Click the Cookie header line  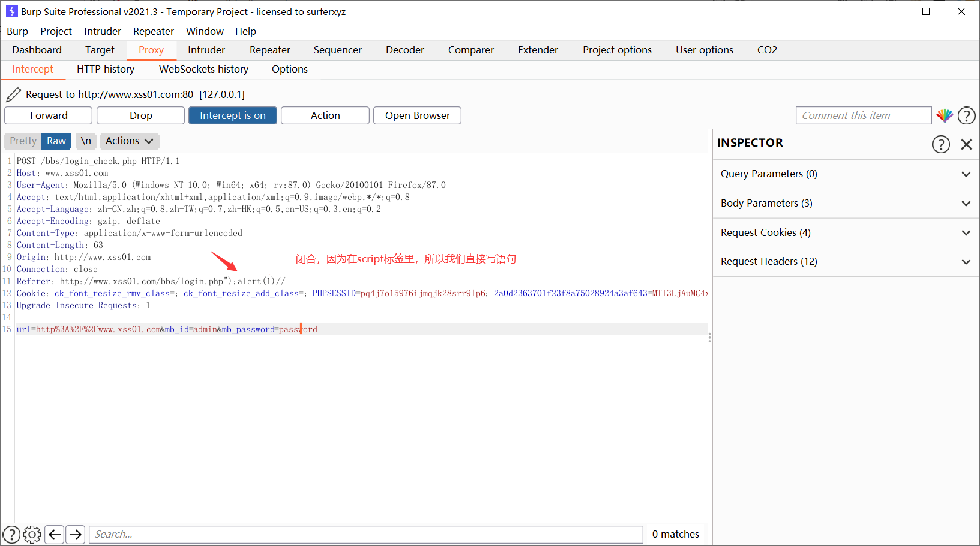click(x=362, y=293)
